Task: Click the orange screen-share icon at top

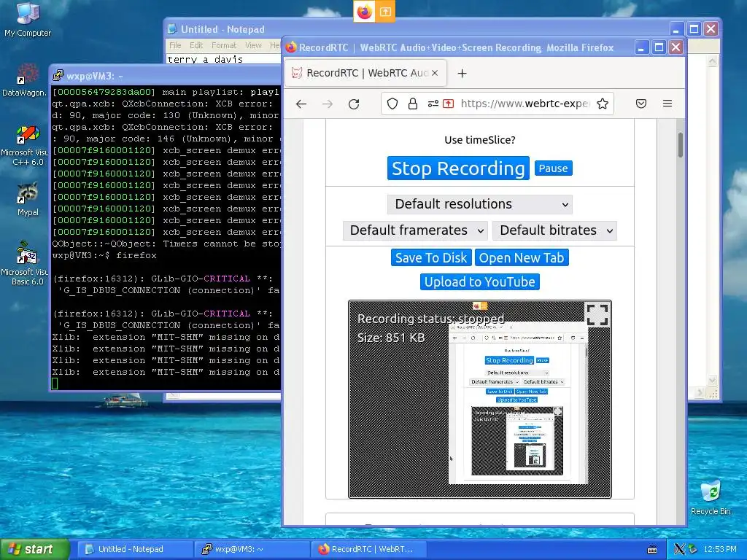Action: point(385,12)
